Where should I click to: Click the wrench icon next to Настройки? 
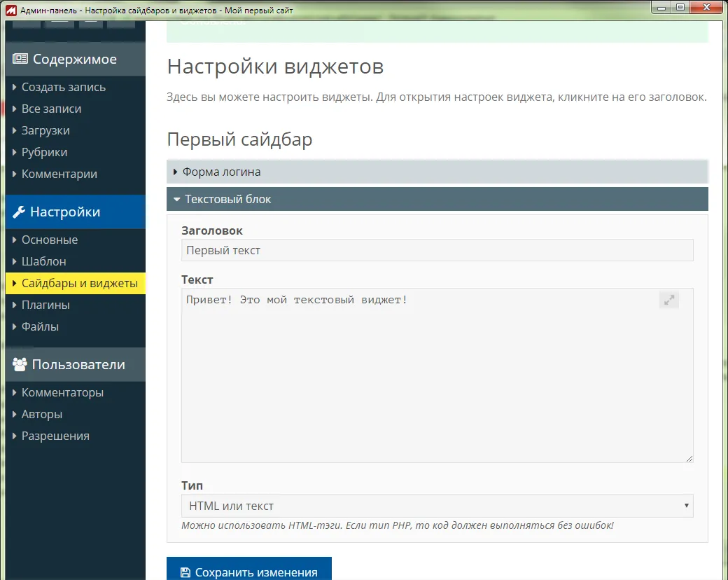click(21, 212)
